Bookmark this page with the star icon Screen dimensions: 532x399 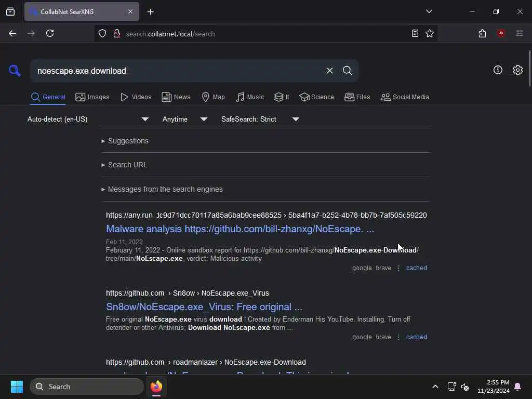pos(430,33)
